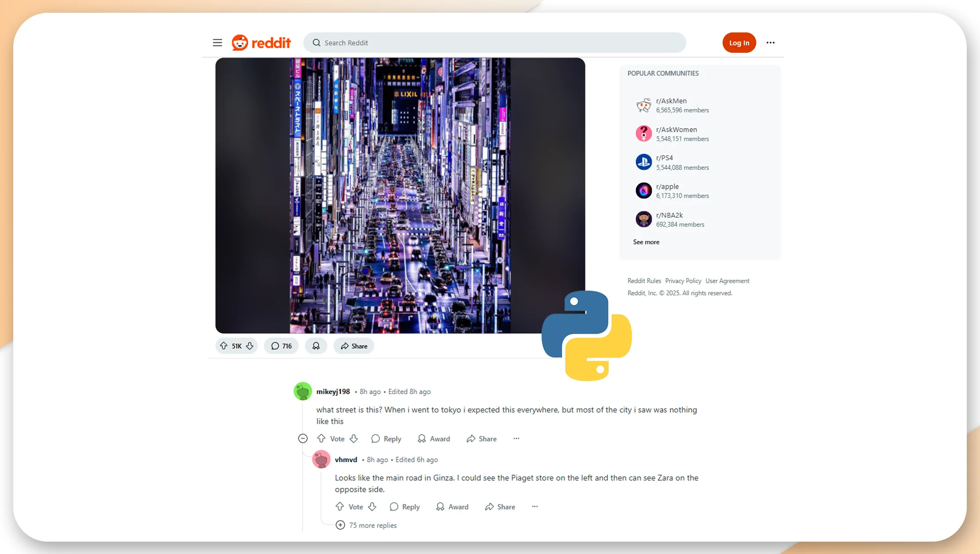Image resolution: width=980 pixels, height=554 pixels.
Task: Click the search bar icon
Action: (316, 42)
